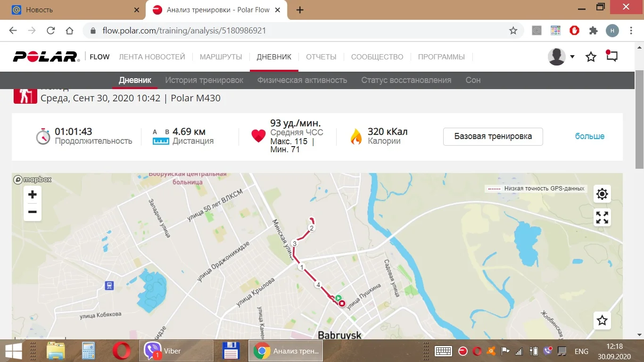Open Opera browser from the taskbar
This screenshot has height=362, width=644.
pos(122,351)
